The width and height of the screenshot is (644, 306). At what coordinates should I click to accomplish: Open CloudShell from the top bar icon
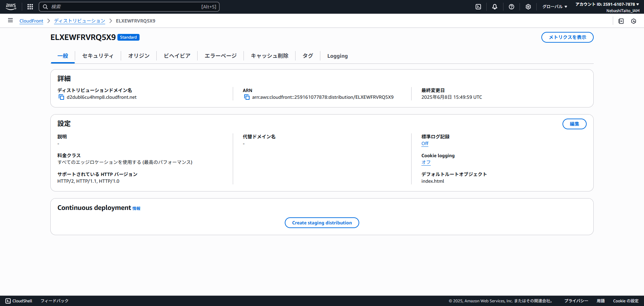point(478,7)
